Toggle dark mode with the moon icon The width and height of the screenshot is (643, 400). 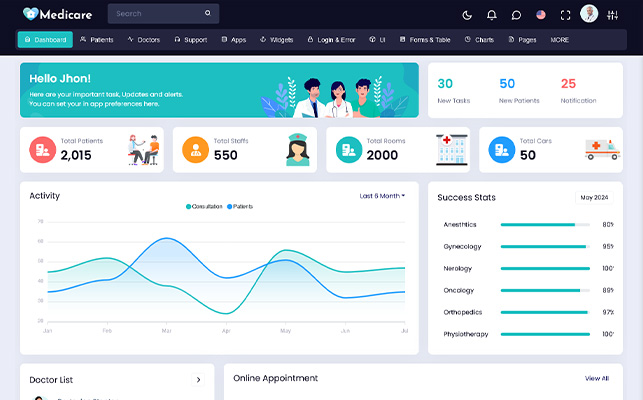[467, 15]
